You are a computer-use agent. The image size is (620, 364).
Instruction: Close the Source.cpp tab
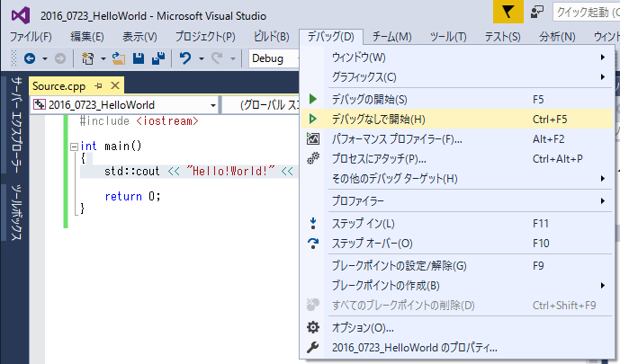coord(115,85)
